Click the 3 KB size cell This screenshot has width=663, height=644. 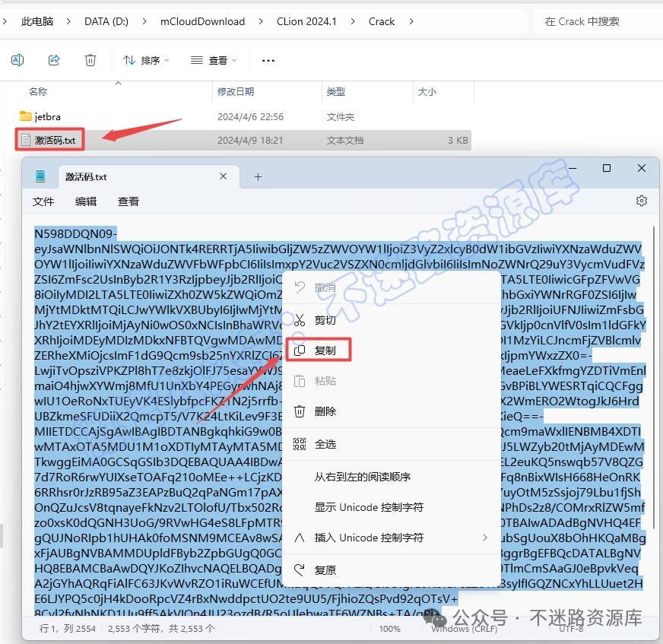click(x=458, y=141)
